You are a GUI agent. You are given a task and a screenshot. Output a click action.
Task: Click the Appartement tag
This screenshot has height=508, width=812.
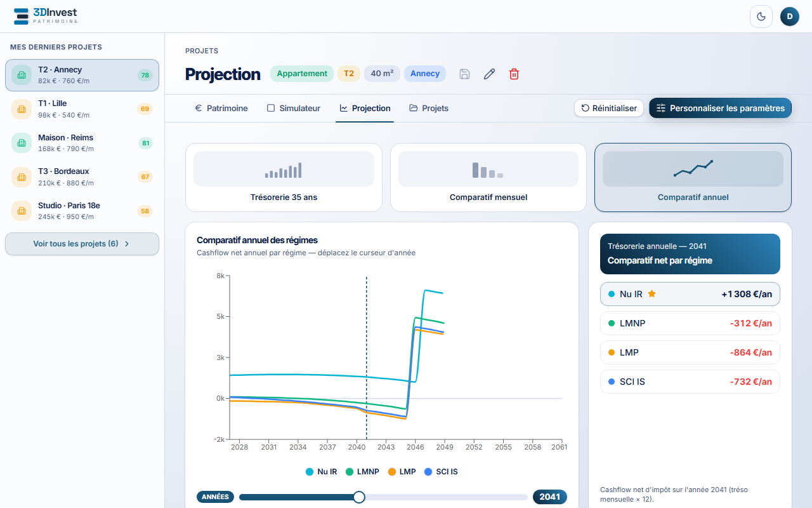click(x=302, y=74)
